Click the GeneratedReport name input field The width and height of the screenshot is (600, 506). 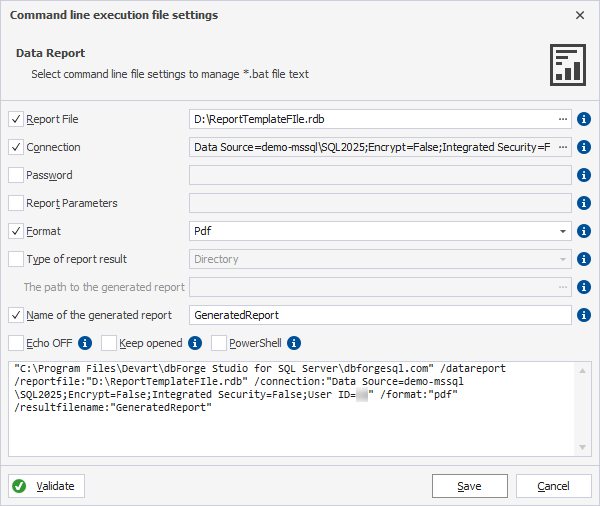(380, 315)
